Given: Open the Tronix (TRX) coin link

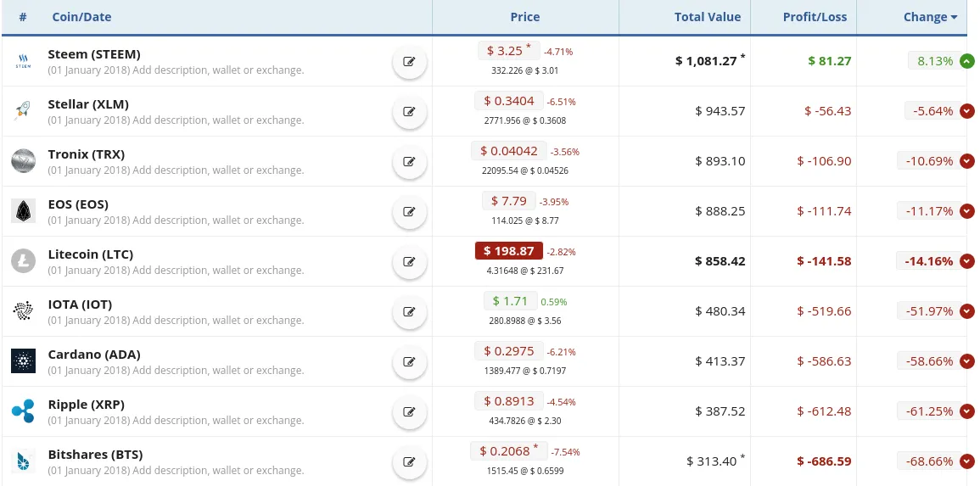Looking at the screenshot, I should pyautogui.click(x=87, y=154).
